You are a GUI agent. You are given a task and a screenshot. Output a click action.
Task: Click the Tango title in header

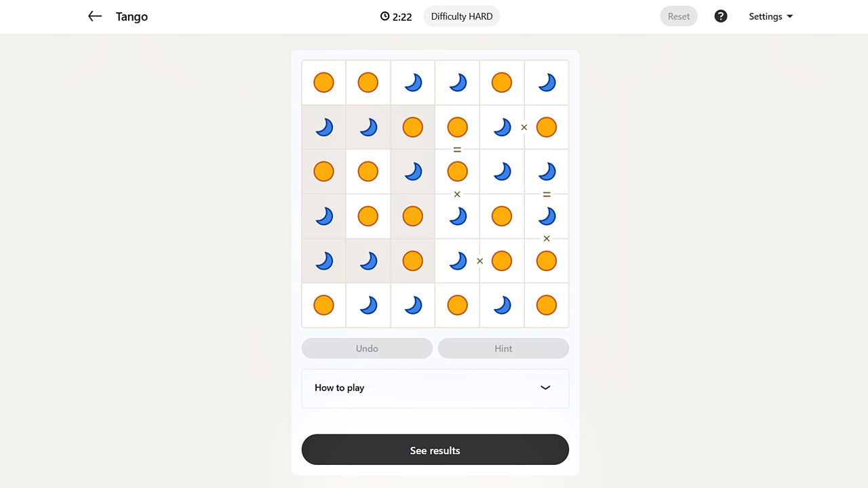pos(132,16)
